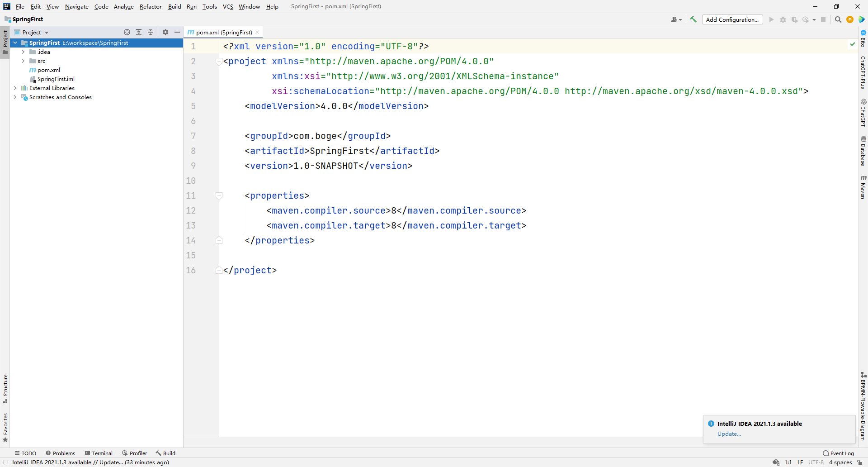Select opened file locate-target icon in Project panel
The width and height of the screenshot is (868, 467).
point(127,32)
